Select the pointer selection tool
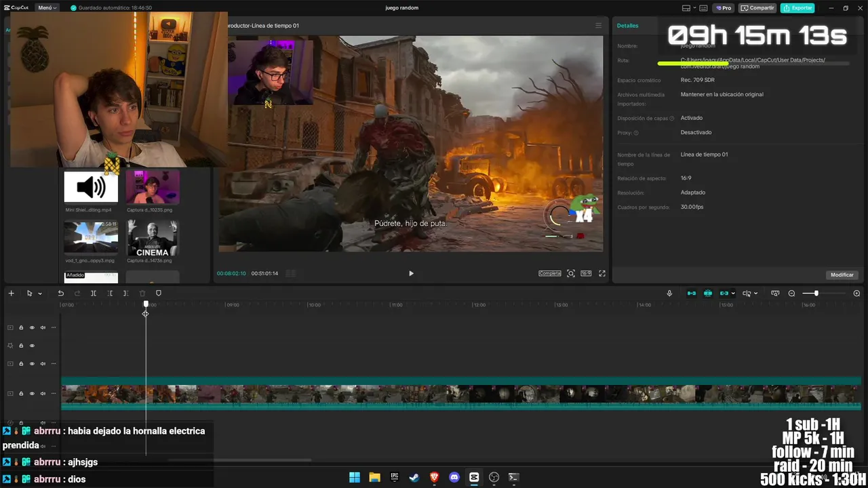The image size is (868, 488). pyautogui.click(x=29, y=293)
